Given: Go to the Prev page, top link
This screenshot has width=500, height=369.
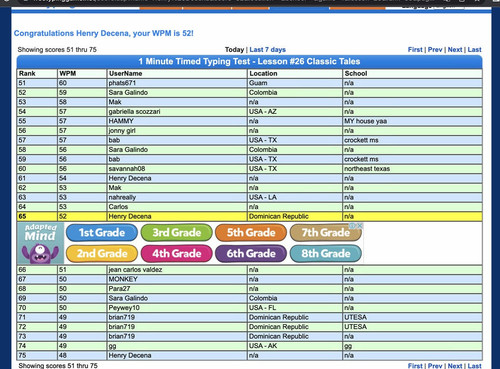Looking at the screenshot, I should click(x=435, y=50).
